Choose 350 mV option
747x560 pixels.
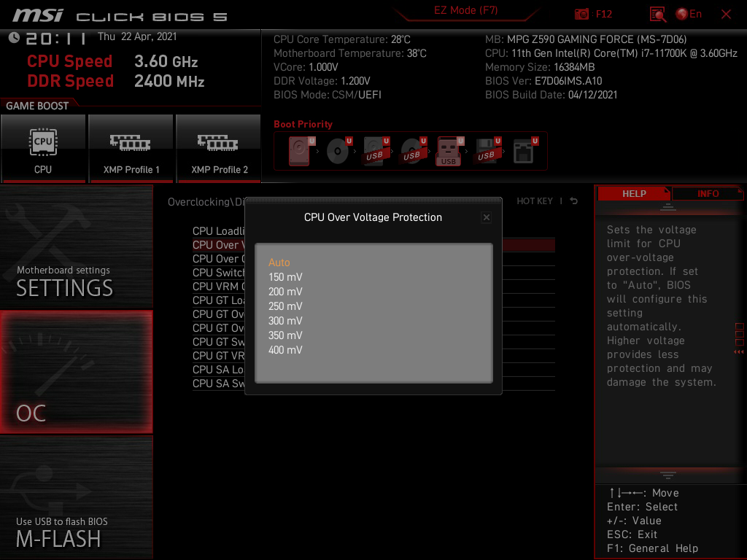[285, 335]
